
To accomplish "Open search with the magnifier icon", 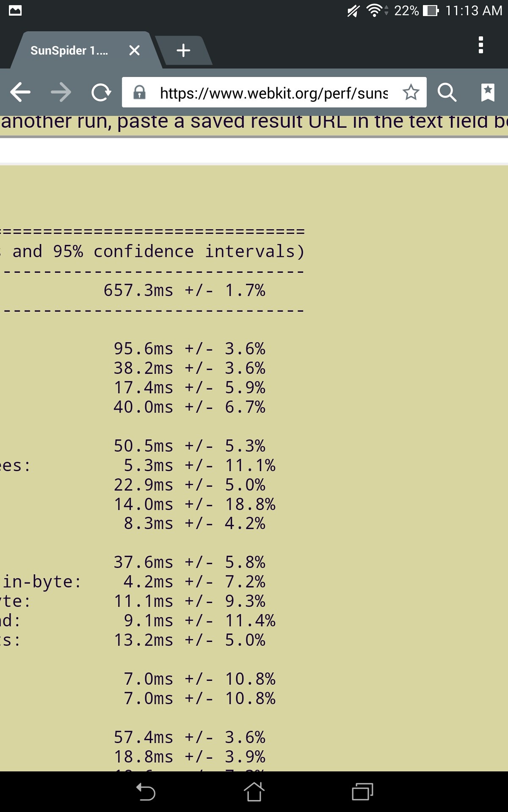I will coord(447,92).
